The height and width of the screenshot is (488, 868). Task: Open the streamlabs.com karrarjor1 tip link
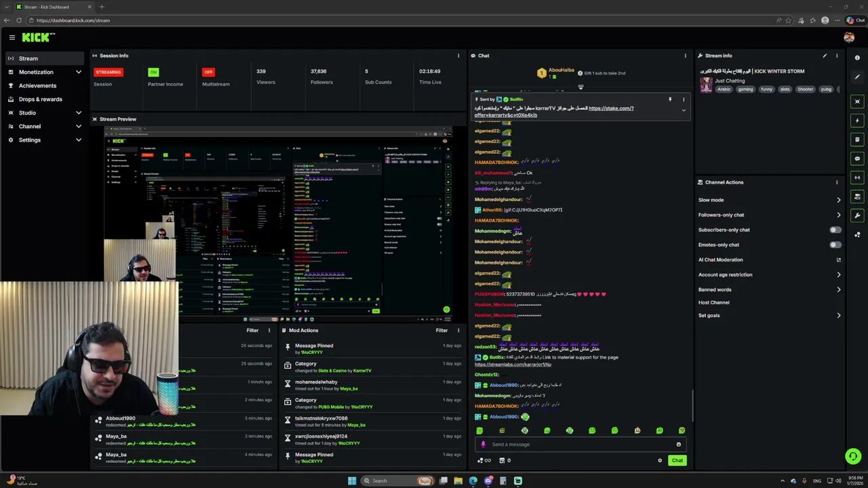click(x=513, y=365)
